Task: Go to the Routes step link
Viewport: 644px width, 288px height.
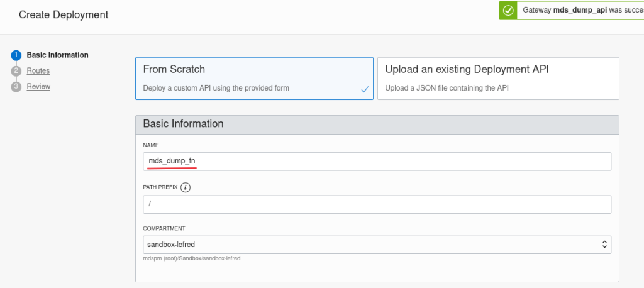Action: pyautogui.click(x=38, y=70)
